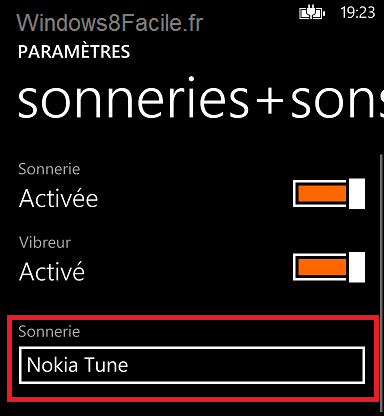The image size is (384, 416).
Task: Tap the battery charging status icon
Action: point(312,13)
